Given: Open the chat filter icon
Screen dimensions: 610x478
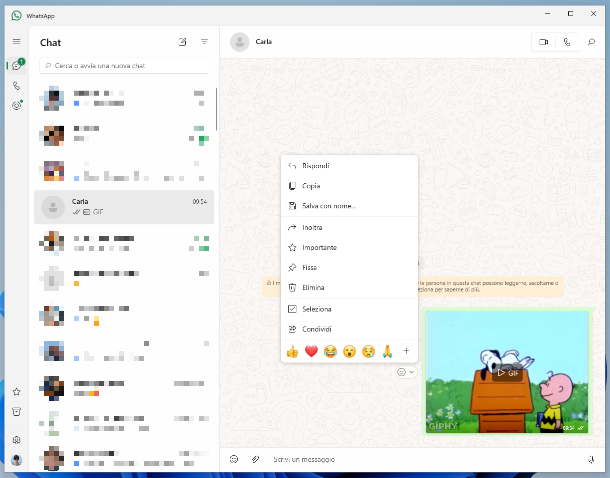Looking at the screenshot, I should (204, 42).
